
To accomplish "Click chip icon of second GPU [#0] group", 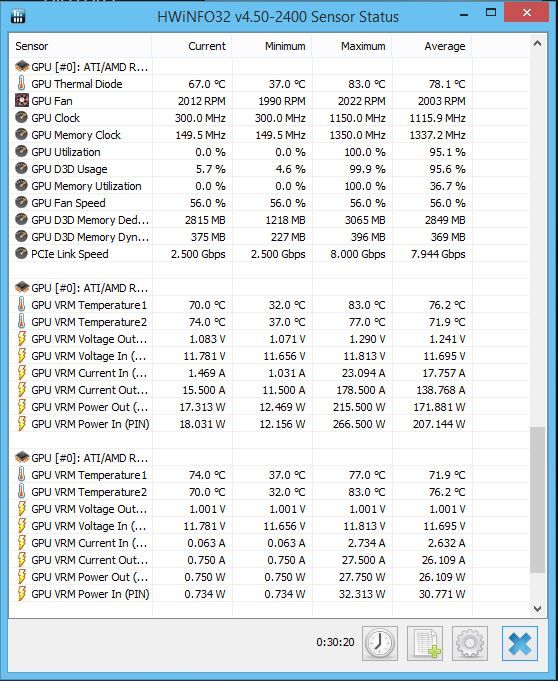I will point(22,288).
